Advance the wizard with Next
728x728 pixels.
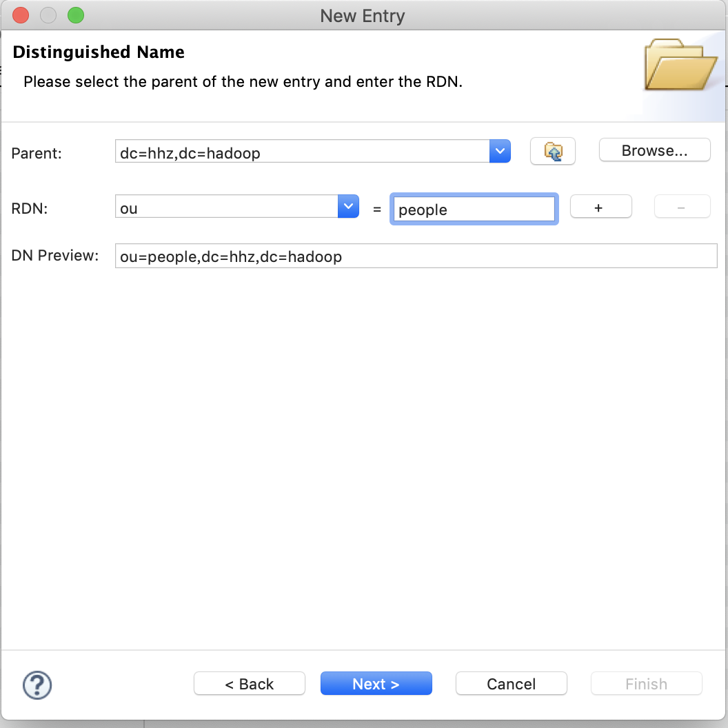(x=376, y=684)
